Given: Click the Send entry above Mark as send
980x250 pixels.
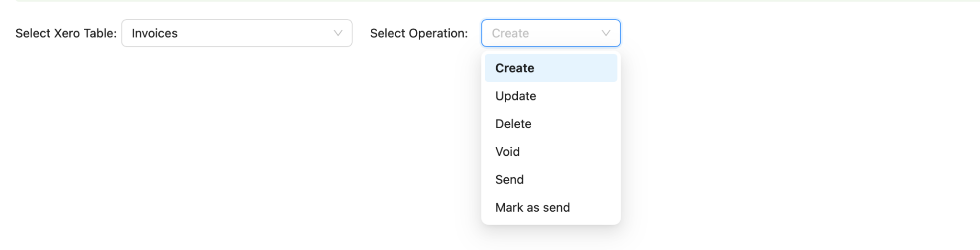Looking at the screenshot, I should 551,179.
